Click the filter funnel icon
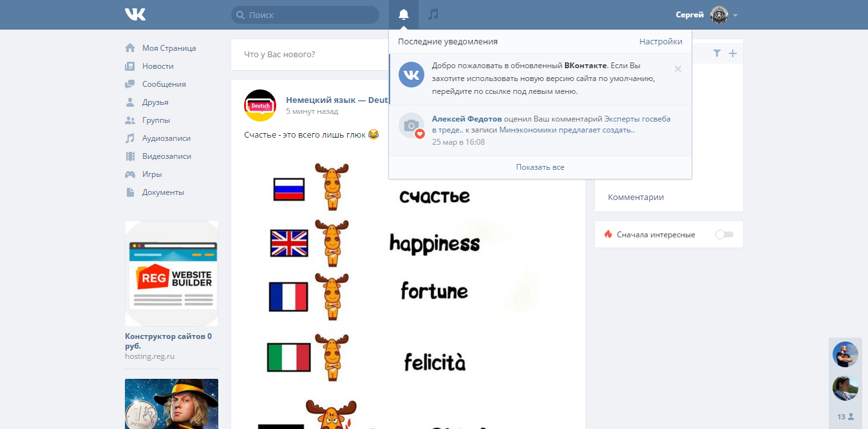This screenshot has width=868, height=429. (717, 53)
